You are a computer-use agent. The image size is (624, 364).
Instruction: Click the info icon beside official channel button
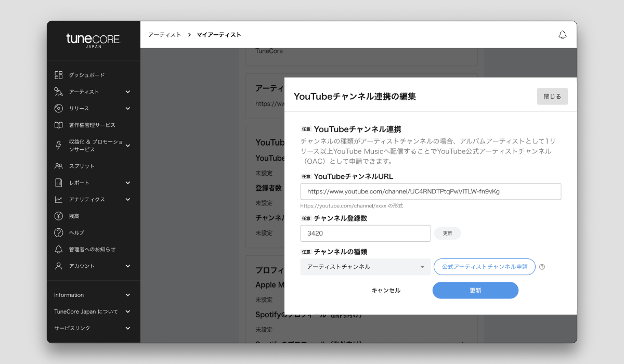pyautogui.click(x=542, y=267)
